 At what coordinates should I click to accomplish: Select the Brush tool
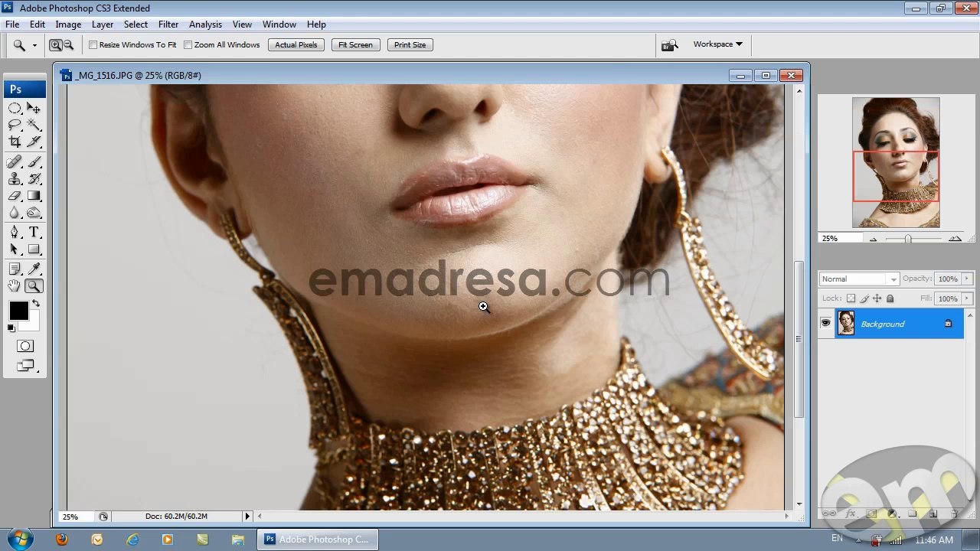pos(34,161)
